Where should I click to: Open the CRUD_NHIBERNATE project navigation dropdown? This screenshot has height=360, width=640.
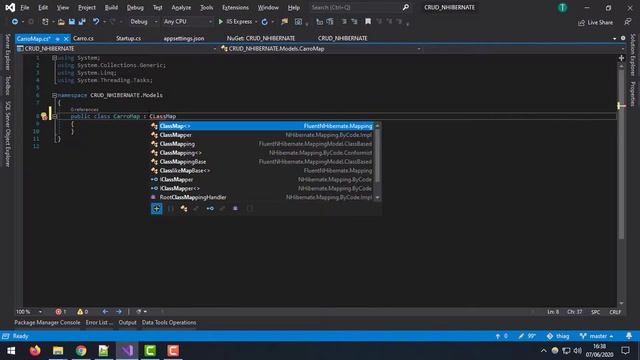[116, 49]
